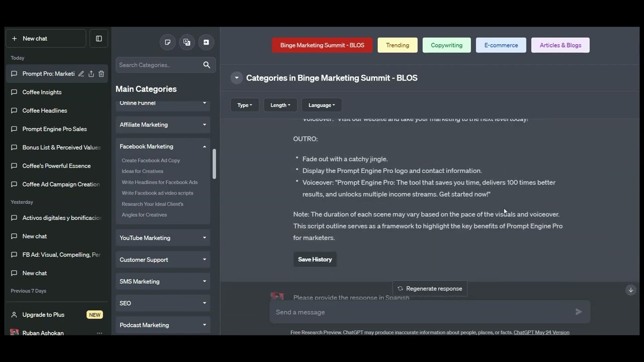Expand the Affiliate Marketing category

pos(163,125)
